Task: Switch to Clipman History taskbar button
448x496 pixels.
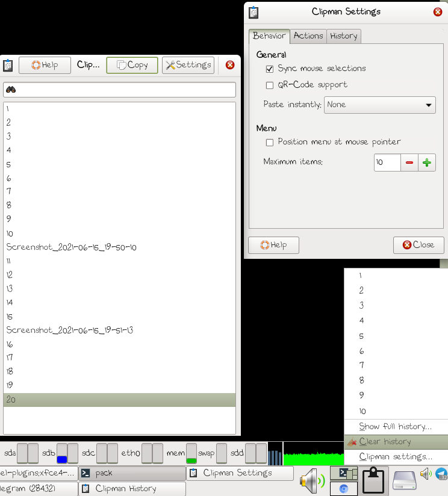Action: coord(132,489)
